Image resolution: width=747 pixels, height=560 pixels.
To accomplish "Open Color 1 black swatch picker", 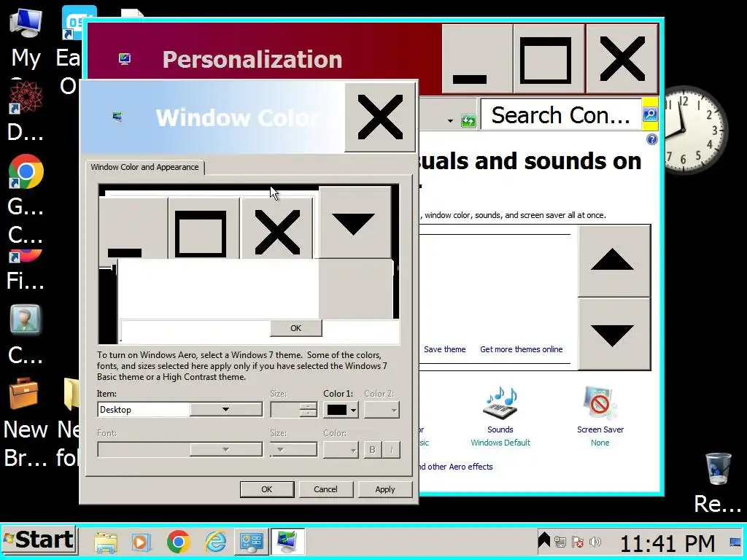I will [341, 410].
